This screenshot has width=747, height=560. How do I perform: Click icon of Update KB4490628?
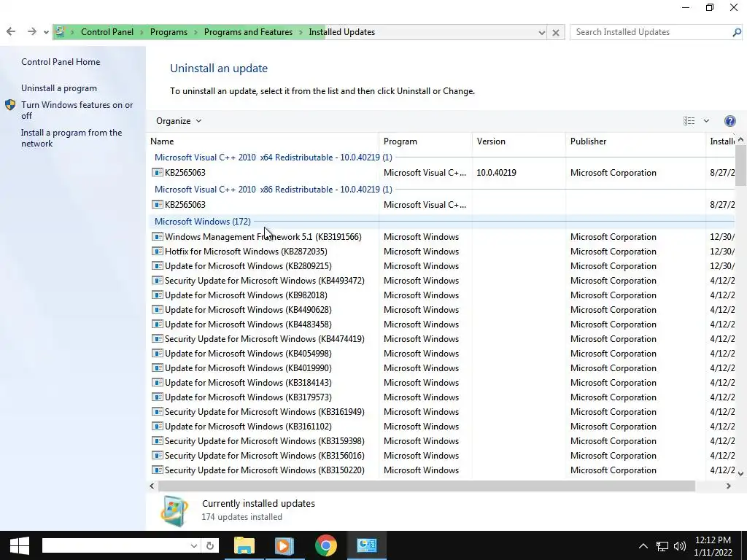click(x=158, y=309)
